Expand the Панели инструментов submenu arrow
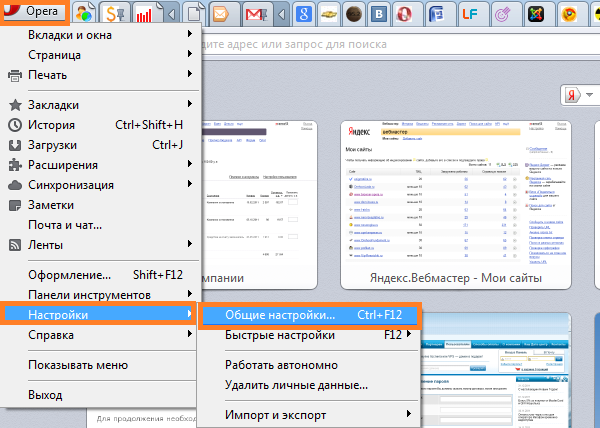 click(x=189, y=294)
